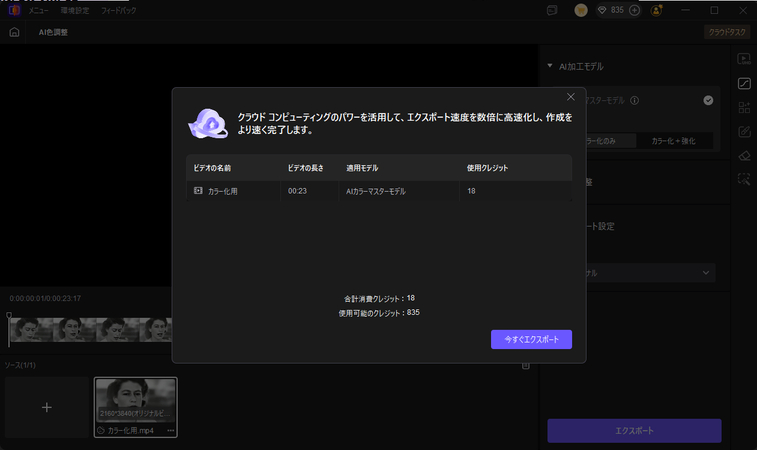Open the shopping cart icon
The height and width of the screenshot is (450, 757).
click(x=581, y=10)
